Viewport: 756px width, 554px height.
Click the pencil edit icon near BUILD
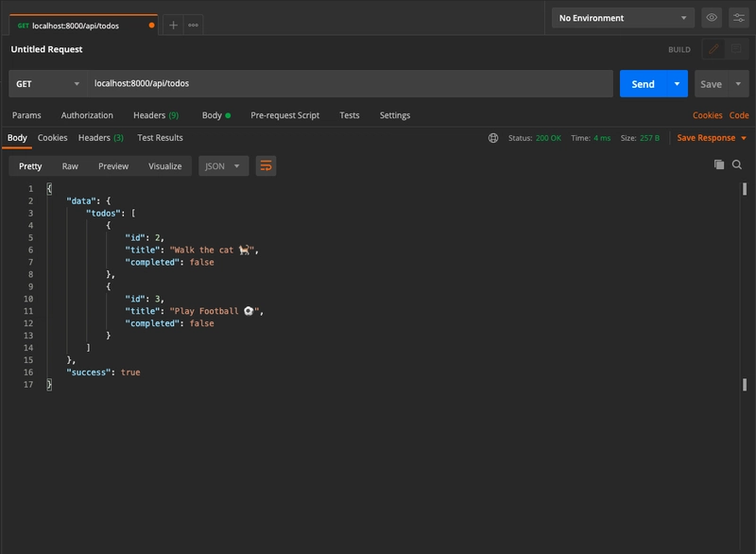(713, 49)
